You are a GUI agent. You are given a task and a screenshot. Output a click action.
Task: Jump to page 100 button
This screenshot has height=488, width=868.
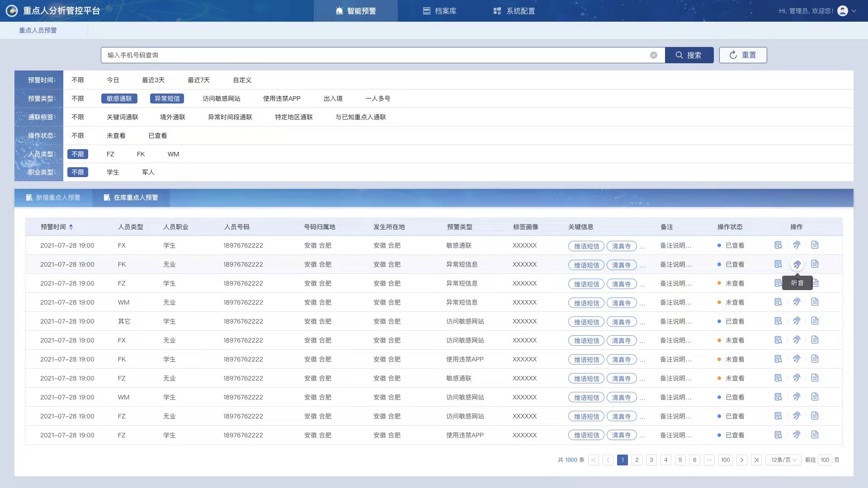(726, 460)
